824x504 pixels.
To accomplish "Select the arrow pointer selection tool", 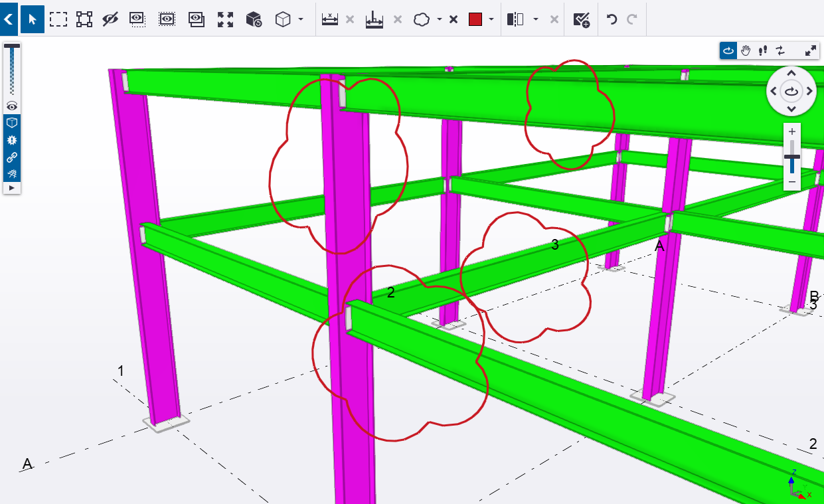I will 32,19.
